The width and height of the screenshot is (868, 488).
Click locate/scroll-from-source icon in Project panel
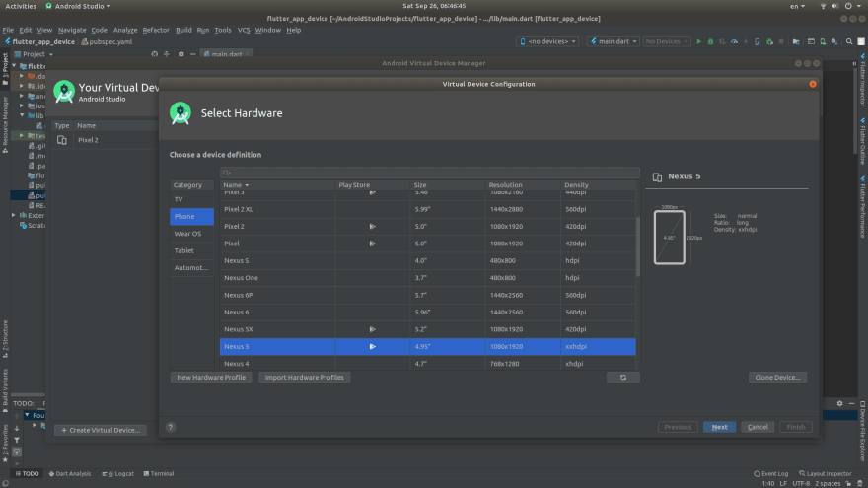(155, 54)
